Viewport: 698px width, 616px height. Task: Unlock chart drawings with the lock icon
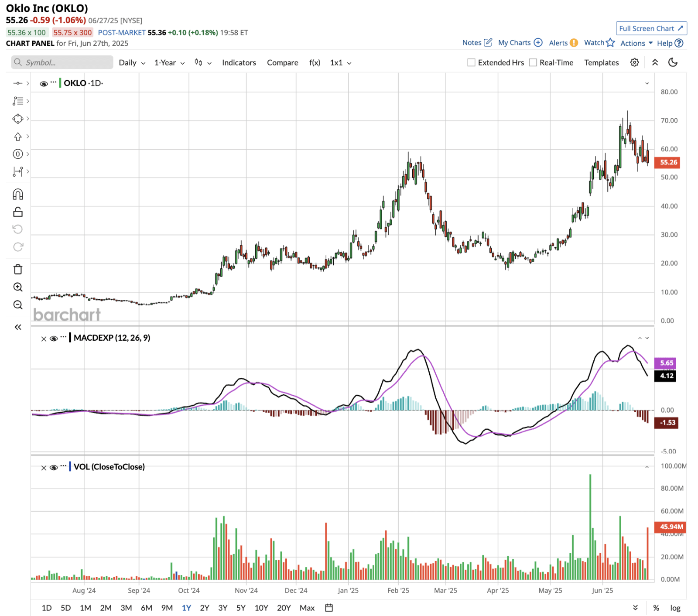coord(17,212)
